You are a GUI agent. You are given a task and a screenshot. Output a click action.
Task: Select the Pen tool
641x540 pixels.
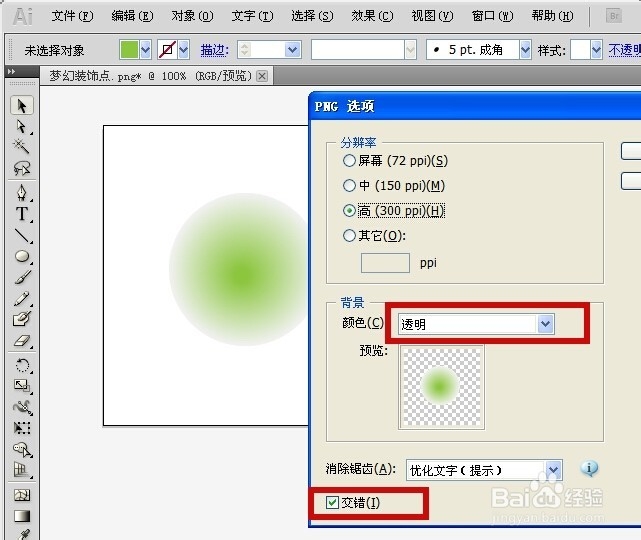pyautogui.click(x=22, y=192)
